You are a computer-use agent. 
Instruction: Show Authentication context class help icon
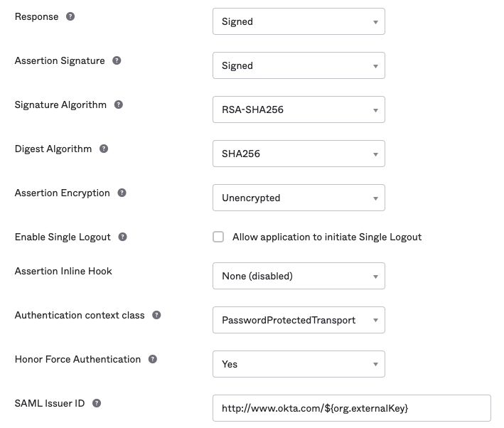point(156,315)
